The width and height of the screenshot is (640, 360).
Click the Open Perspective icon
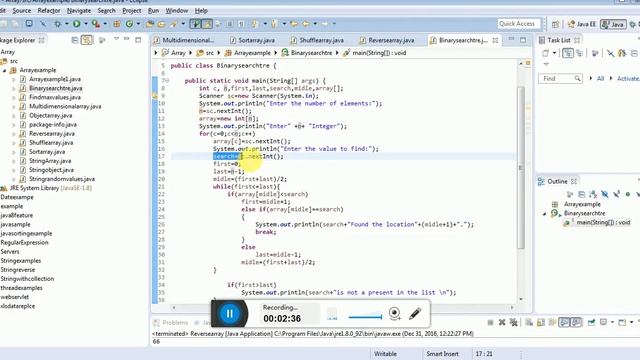(555, 24)
